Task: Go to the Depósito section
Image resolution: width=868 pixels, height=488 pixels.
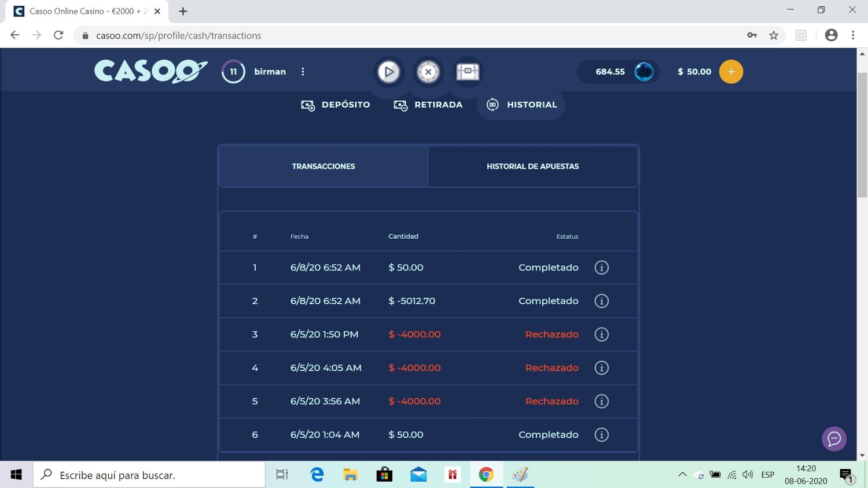Action: 336,105
